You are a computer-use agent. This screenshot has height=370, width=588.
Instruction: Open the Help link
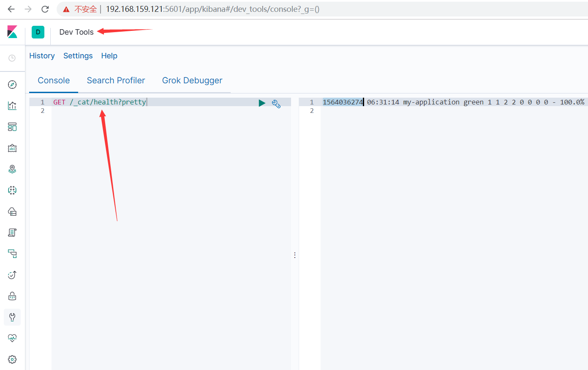click(109, 56)
